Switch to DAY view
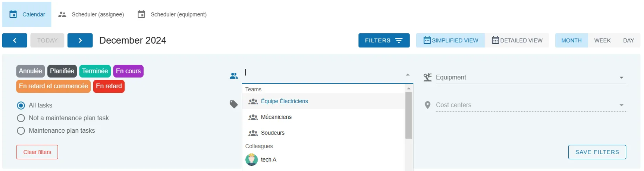The image size is (644, 171). [629, 40]
